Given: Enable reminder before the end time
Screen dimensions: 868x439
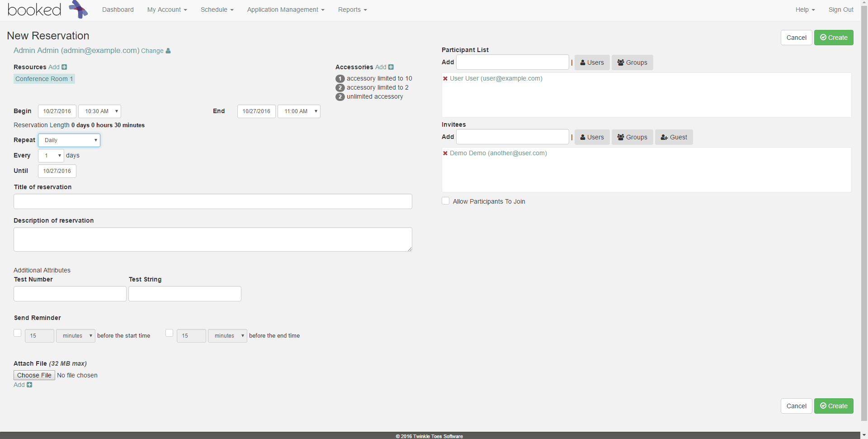Looking at the screenshot, I should click(170, 333).
